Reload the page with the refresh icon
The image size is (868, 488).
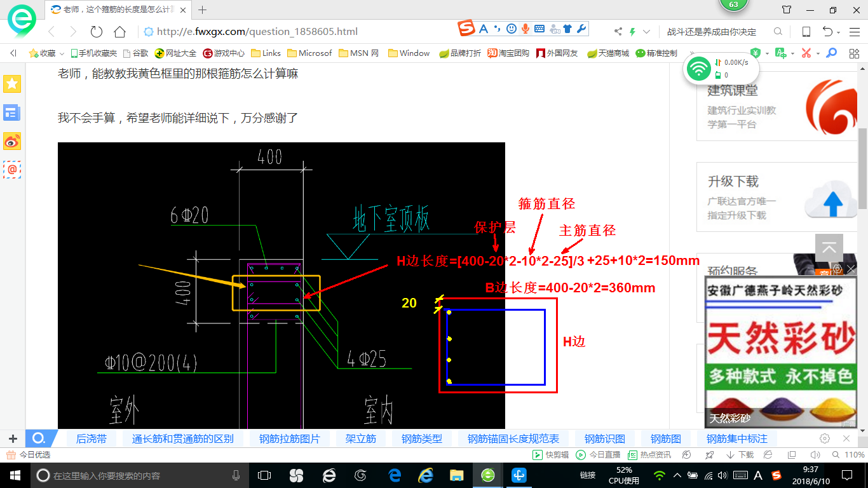point(97,32)
